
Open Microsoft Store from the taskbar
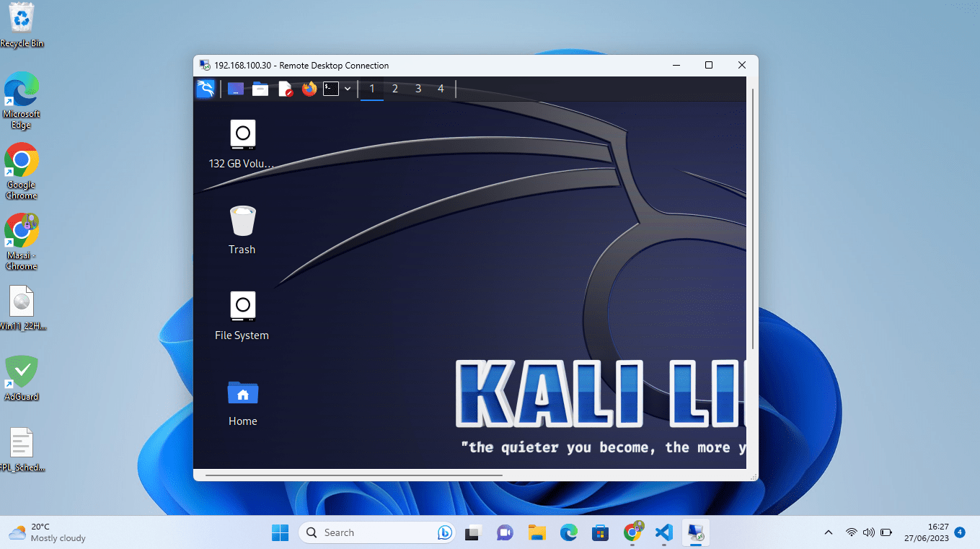pos(600,532)
